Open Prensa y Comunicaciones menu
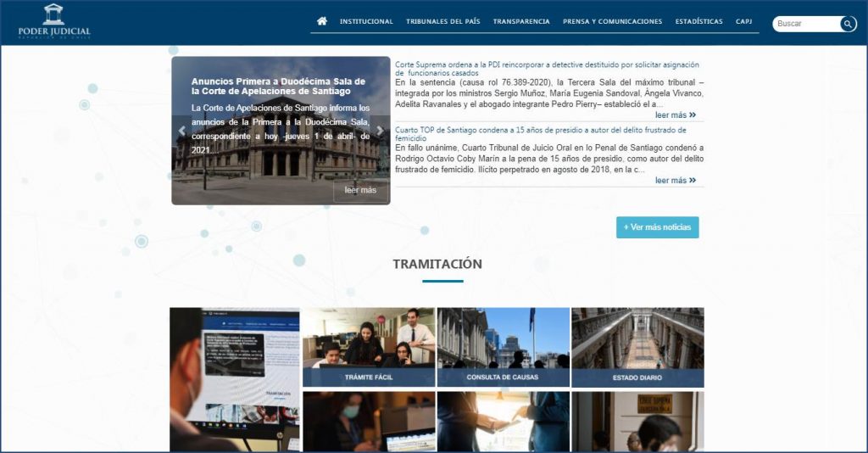 (612, 21)
